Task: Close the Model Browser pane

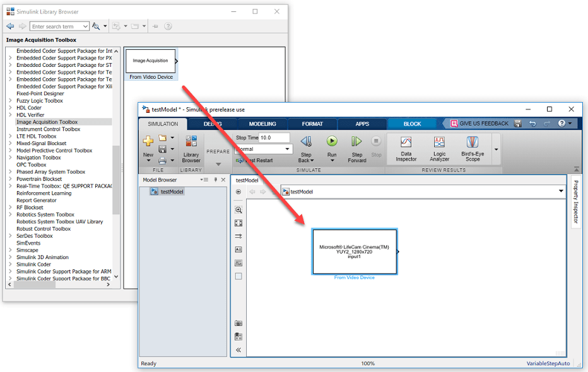Action: [x=223, y=180]
